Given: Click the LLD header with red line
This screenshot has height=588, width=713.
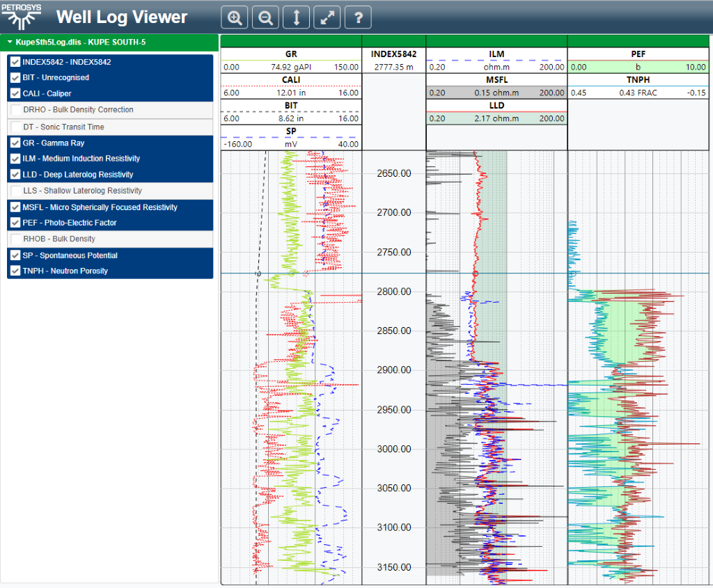Looking at the screenshot, I should [x=496, y=106].
